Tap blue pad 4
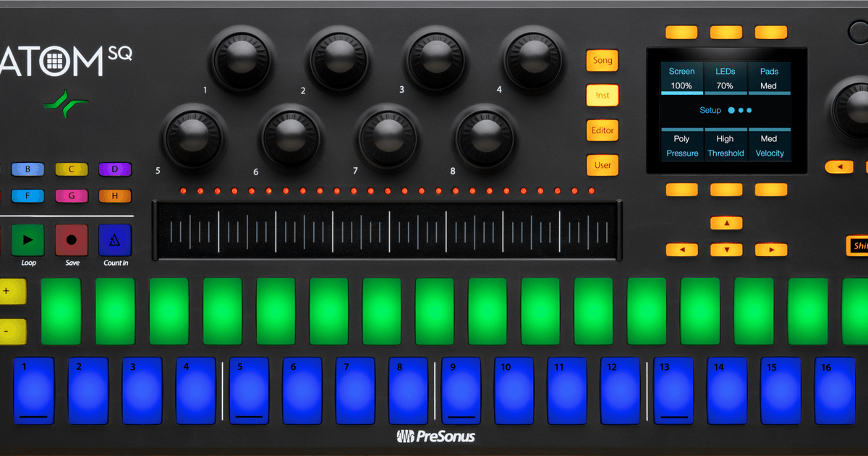The width and height of the screenshot is (868, 456). (195, 390)
